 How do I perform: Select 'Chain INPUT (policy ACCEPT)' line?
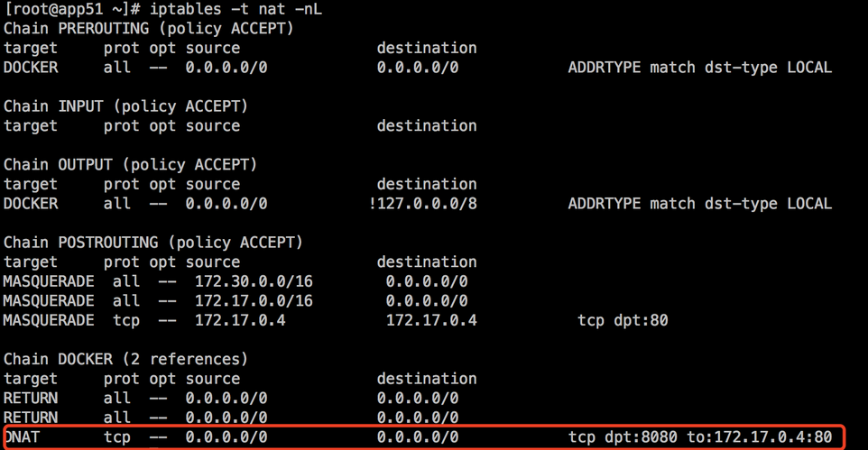point(125,106)
